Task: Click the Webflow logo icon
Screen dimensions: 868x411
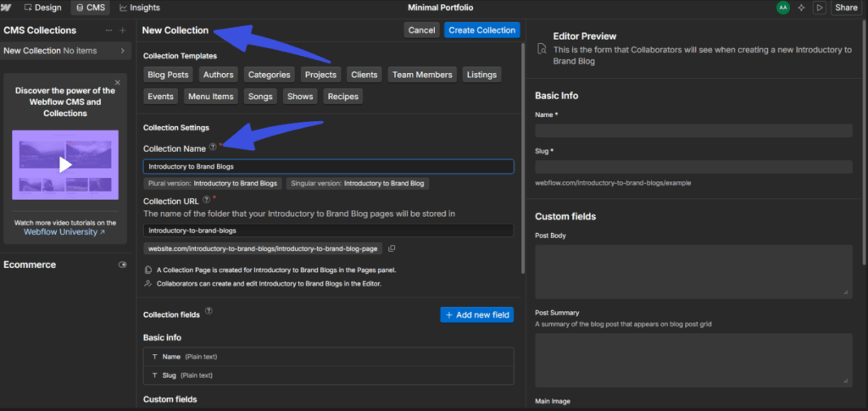Action: 8,8
